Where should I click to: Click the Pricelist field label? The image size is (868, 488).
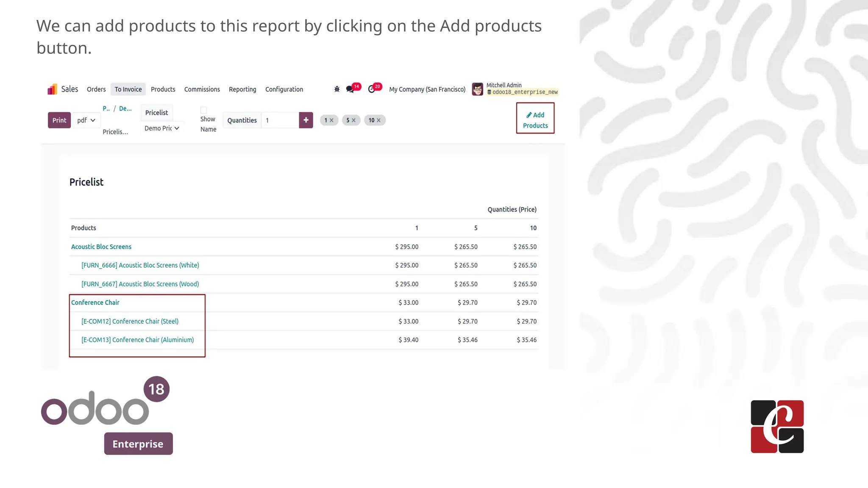click(156, 113)
